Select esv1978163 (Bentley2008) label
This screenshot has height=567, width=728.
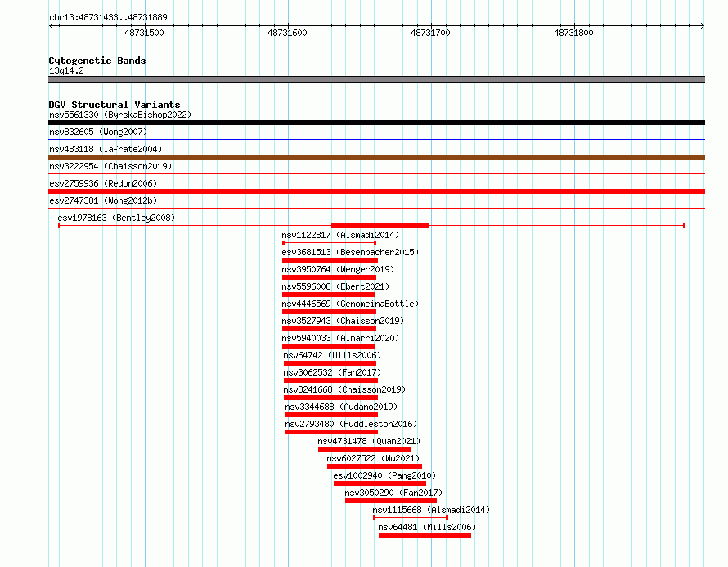point(116,218)
